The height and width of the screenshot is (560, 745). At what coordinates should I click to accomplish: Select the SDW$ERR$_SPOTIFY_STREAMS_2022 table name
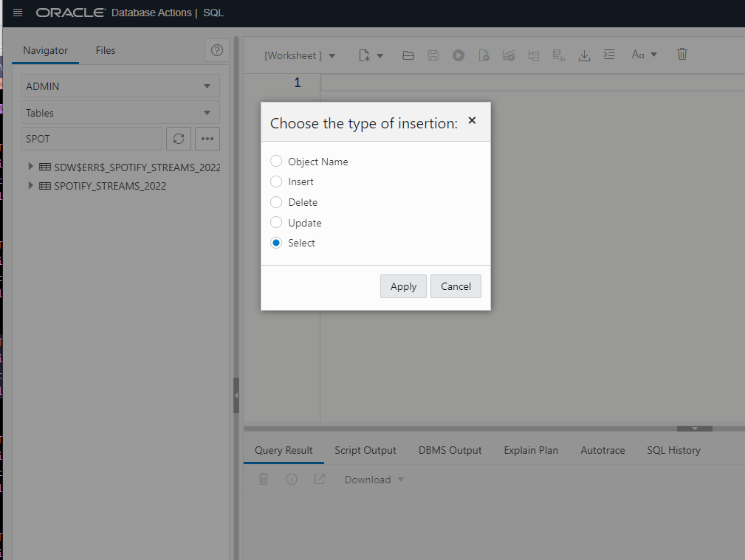point(137,167)
